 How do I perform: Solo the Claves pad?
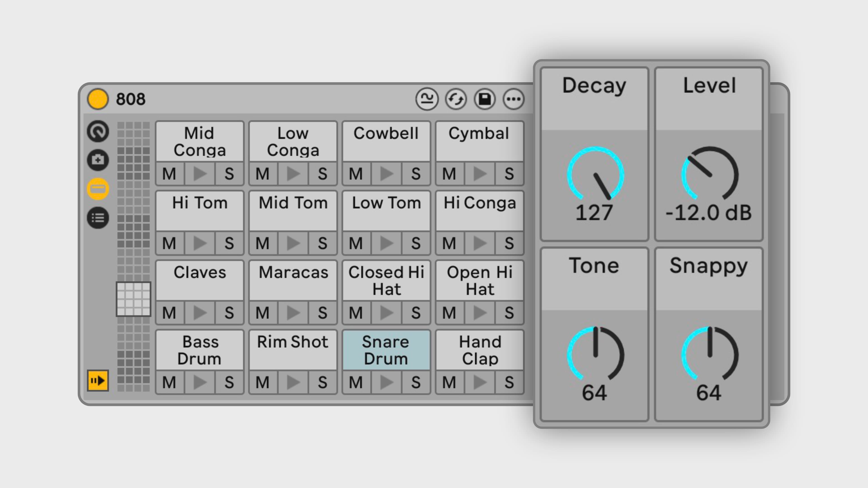[x=229, y=313]
